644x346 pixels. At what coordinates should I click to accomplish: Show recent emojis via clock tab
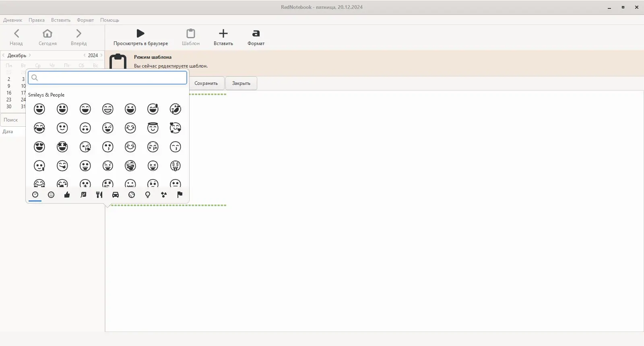[x=35, y=195]
